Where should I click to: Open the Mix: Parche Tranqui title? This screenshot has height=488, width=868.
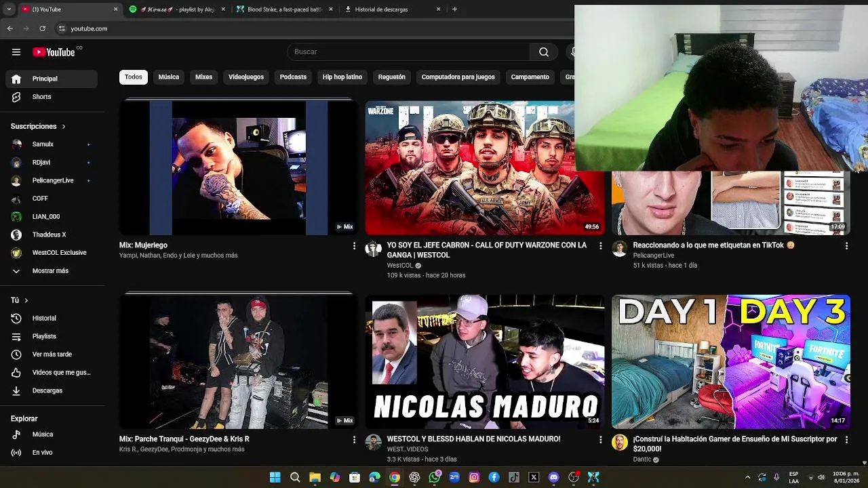(x=184, y=439)
